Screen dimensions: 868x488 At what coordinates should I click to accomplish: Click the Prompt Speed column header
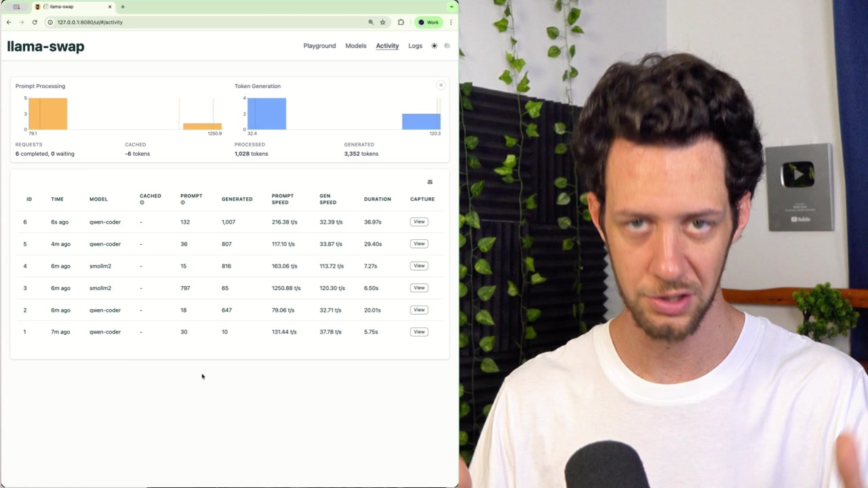[x=283, y=199]
